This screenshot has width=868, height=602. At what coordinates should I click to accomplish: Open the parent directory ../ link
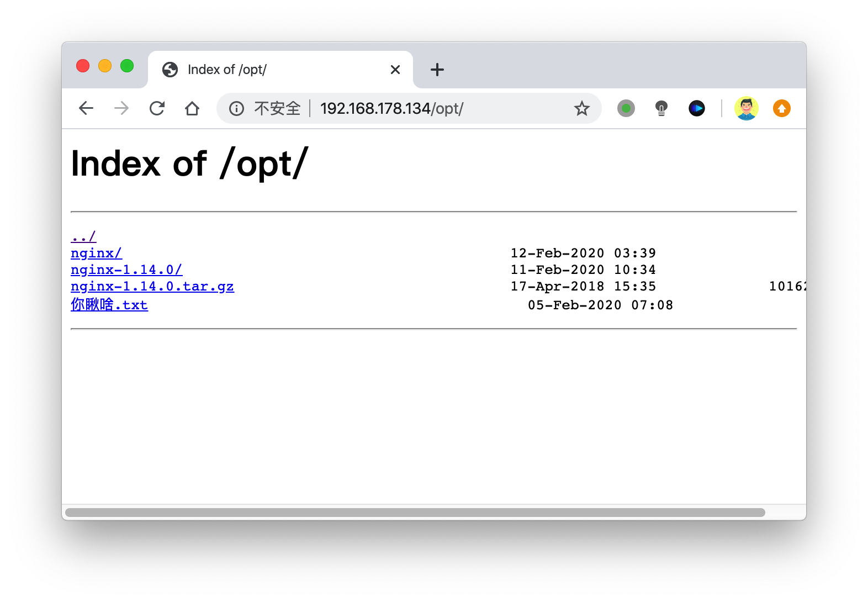point(83,237)
